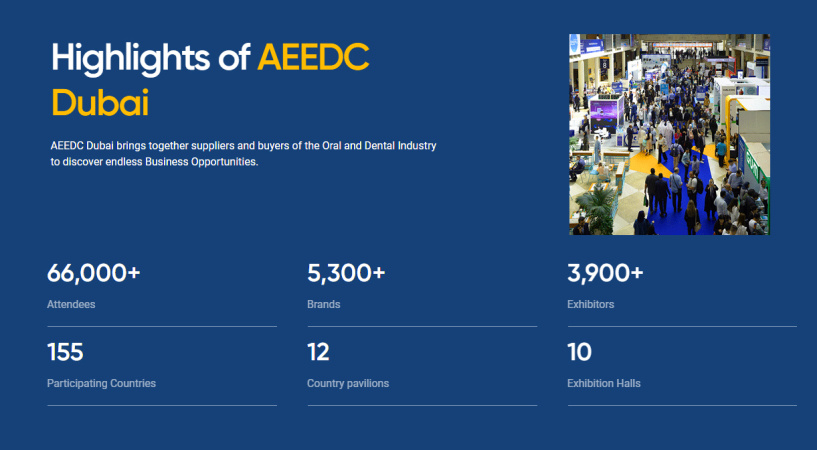
Task: Click the number 12 statistic
Action: [318, 352]
